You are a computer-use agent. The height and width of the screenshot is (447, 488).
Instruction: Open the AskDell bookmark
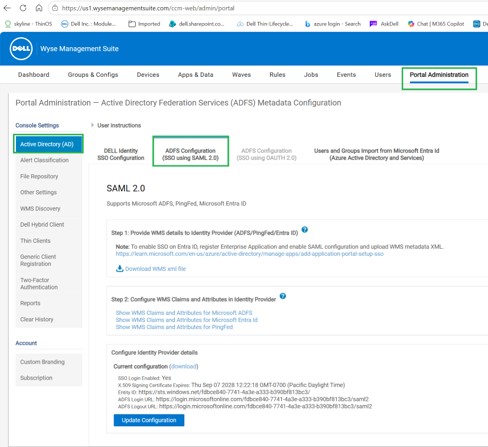pyautogui.click(x=384, y=24)
